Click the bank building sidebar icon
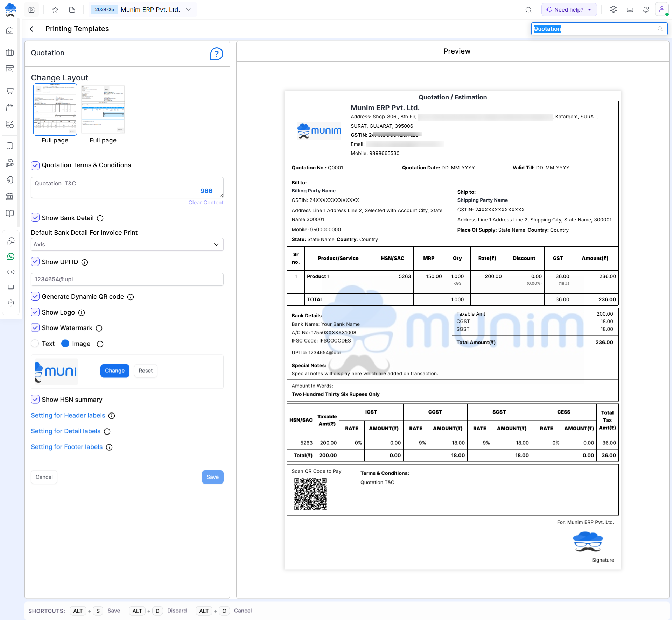 10,197
